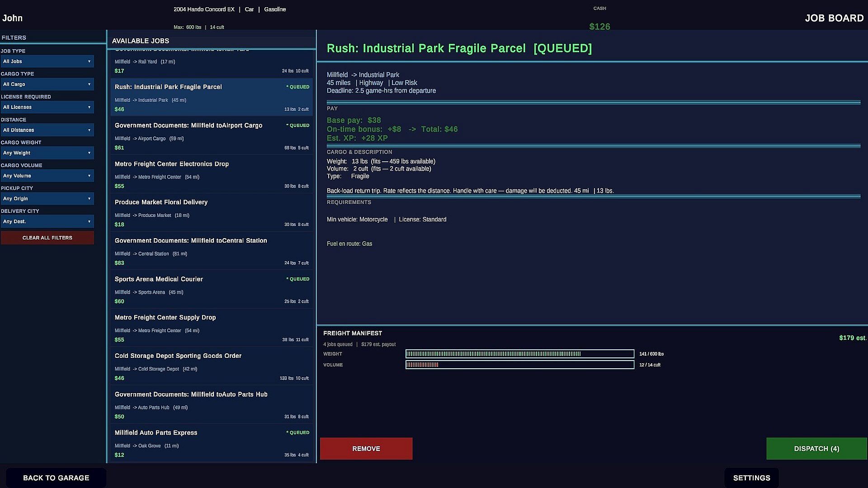Viewport: 868px width, 488px height.
Task: Click the $83 Central Station pay
Action: click(x=119, y=263)
